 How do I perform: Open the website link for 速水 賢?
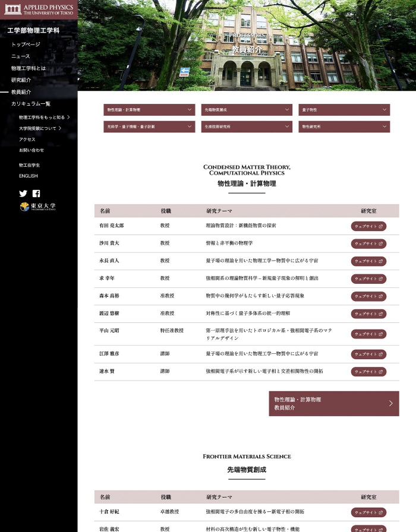pyautogui.click(x=368, y=372)
